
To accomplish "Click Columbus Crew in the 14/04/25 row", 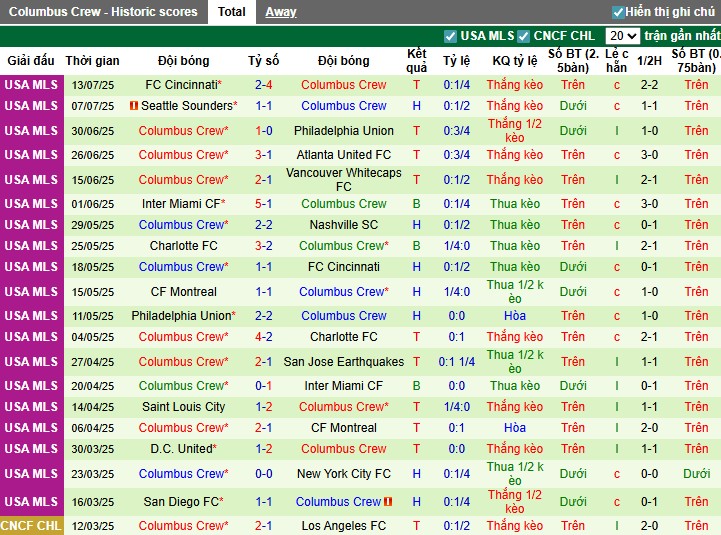I will point(343,407).
